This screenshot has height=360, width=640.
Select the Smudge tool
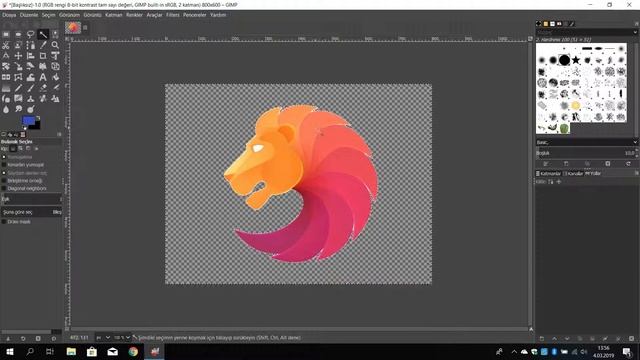(x=18, y=109)
